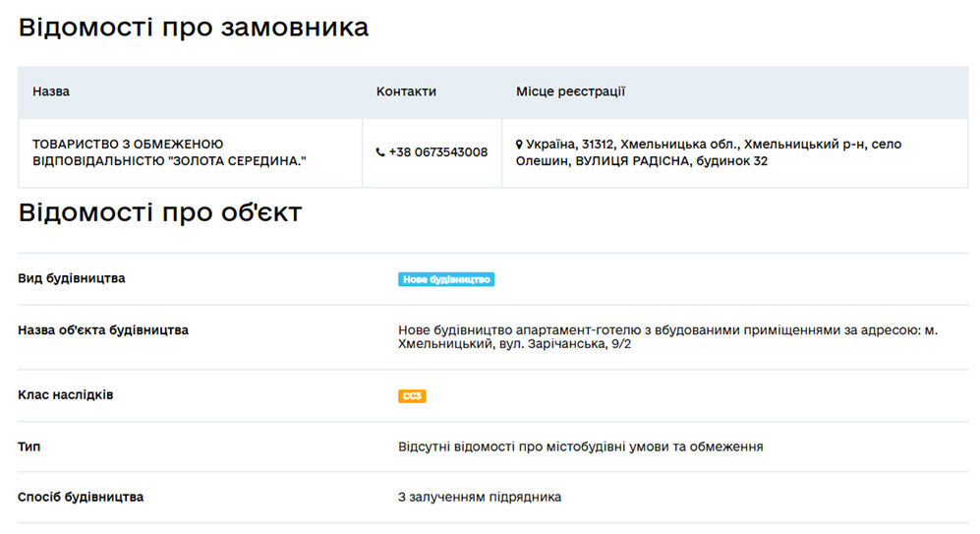Image resolution: width=980 pixels, height=534 pixels.
Task: Click the map pin icon before Україна
Action: pyautogui.click(x=519, y=145)
